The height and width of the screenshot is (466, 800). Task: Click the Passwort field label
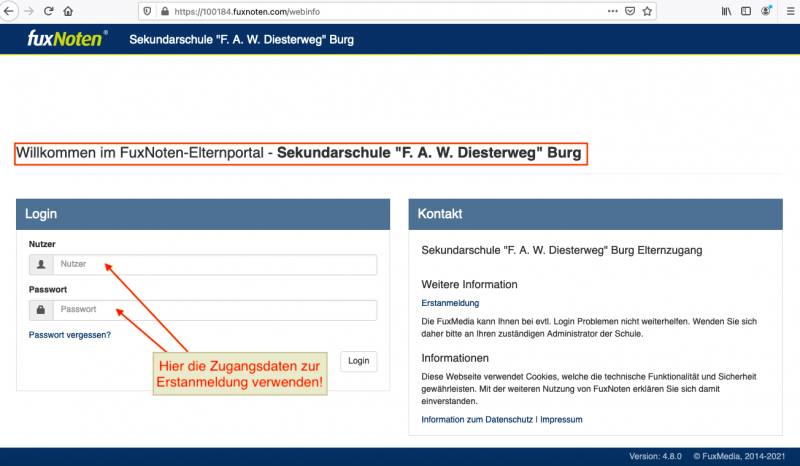pos(47,289)
